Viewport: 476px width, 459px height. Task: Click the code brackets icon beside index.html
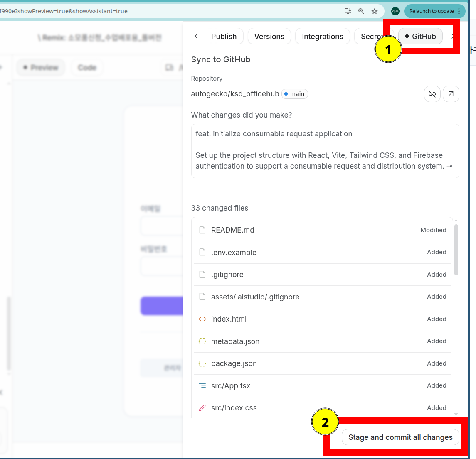point(202,319)
